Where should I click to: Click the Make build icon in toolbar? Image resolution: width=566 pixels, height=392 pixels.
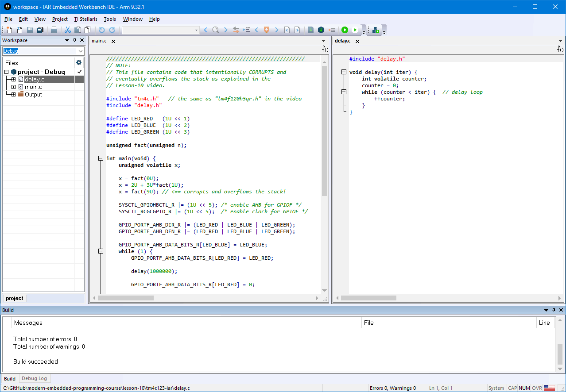(321, 30)
